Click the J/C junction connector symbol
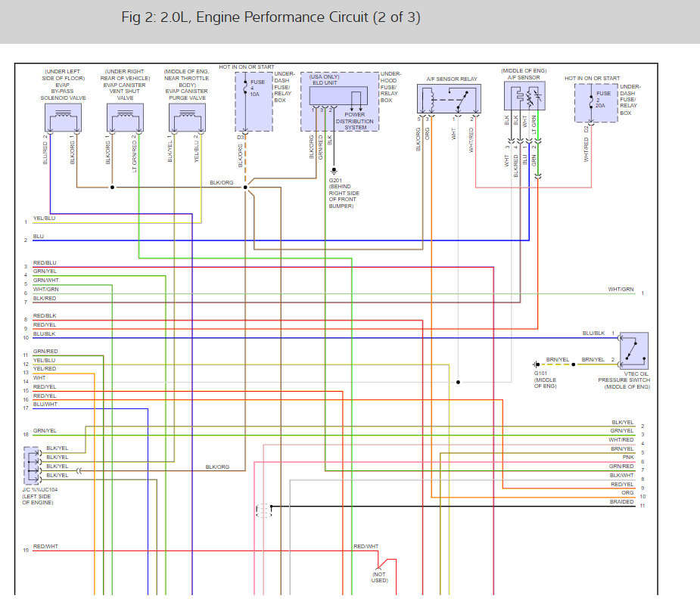Screen dimensions: 700x611 pyautogui.click(x=32, y=466)
